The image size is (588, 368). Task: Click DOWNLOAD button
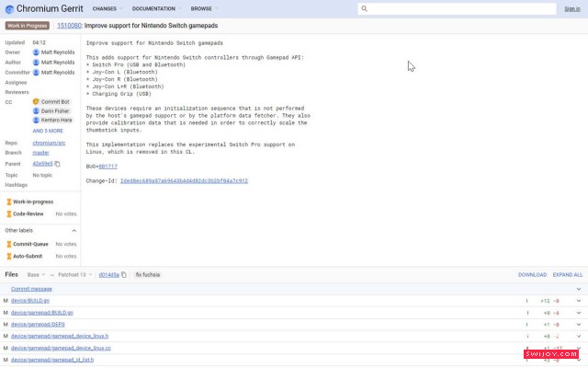pyautogui.click(x=532, y=275)
